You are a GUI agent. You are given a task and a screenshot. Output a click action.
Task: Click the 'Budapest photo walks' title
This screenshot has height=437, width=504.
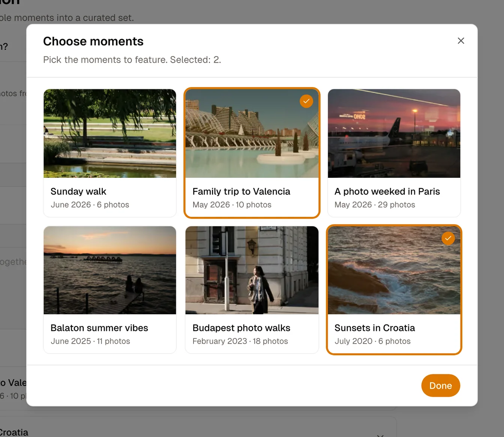tap(241, 328)
